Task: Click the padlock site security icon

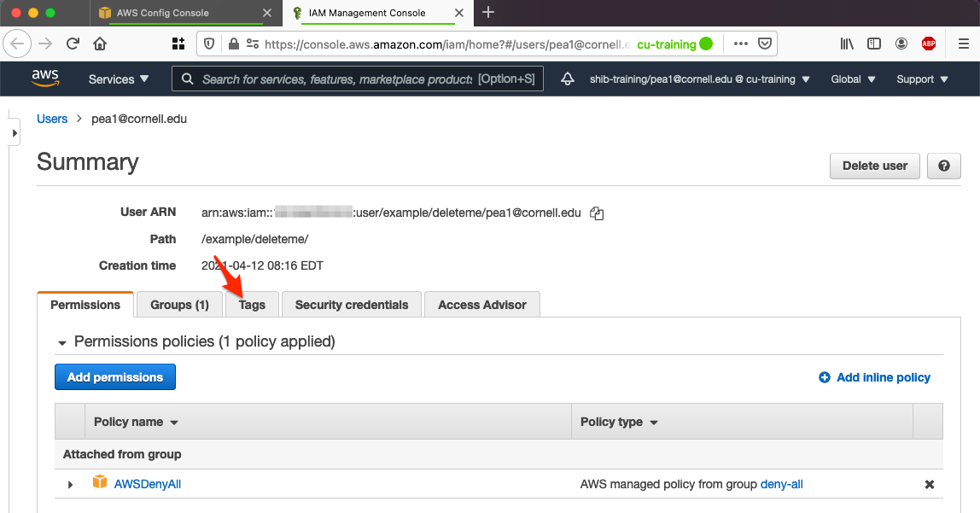Action: pos(233,44)
